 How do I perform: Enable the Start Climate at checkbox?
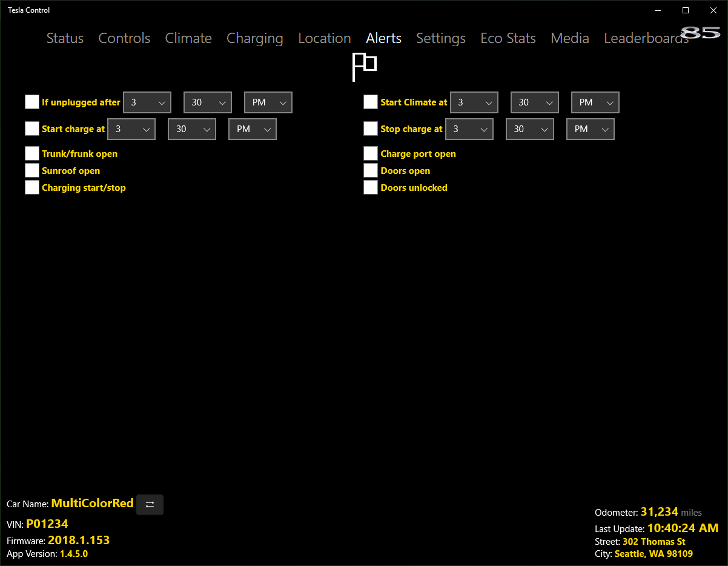pos(371,102)
